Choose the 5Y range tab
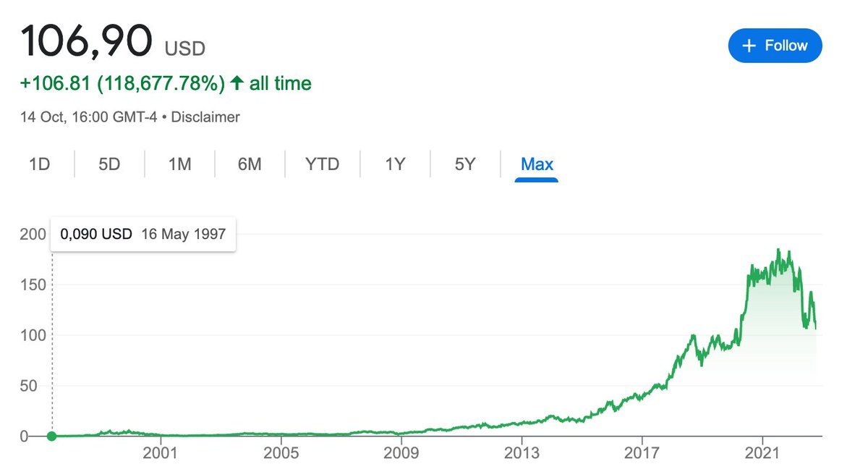Screen dimensions: 868x472 click(x=465, y=164)
